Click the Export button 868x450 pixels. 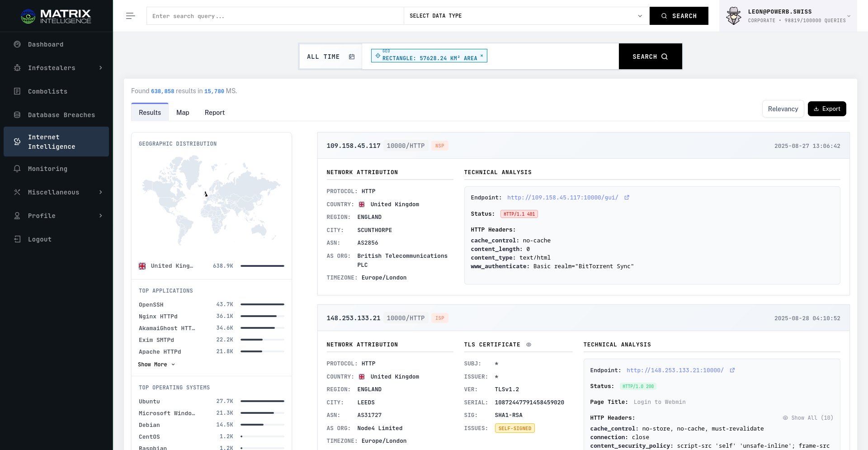click(826, 109)
